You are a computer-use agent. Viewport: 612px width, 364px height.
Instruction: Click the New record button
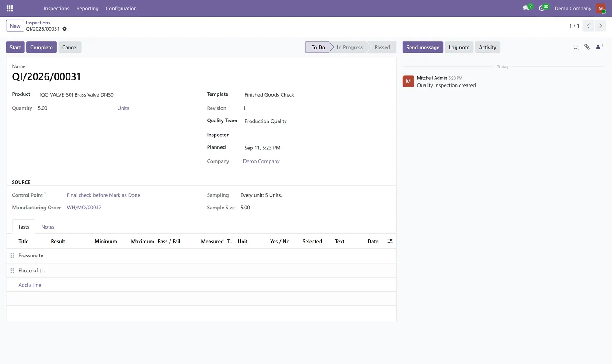pyautogui.click(x=15, y=26)
